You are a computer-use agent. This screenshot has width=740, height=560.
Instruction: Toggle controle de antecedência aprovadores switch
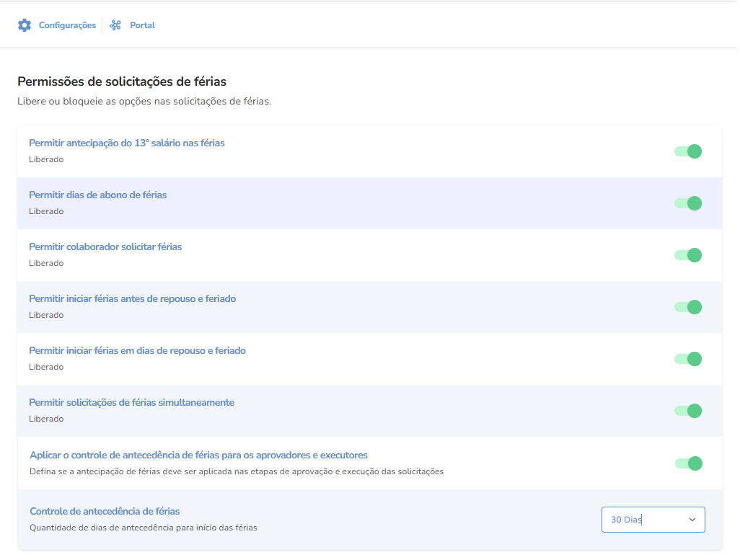pos(689,463)
